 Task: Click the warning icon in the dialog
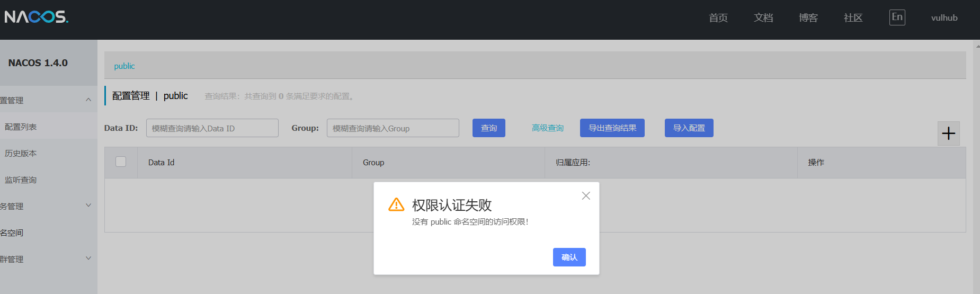point(396,204)
